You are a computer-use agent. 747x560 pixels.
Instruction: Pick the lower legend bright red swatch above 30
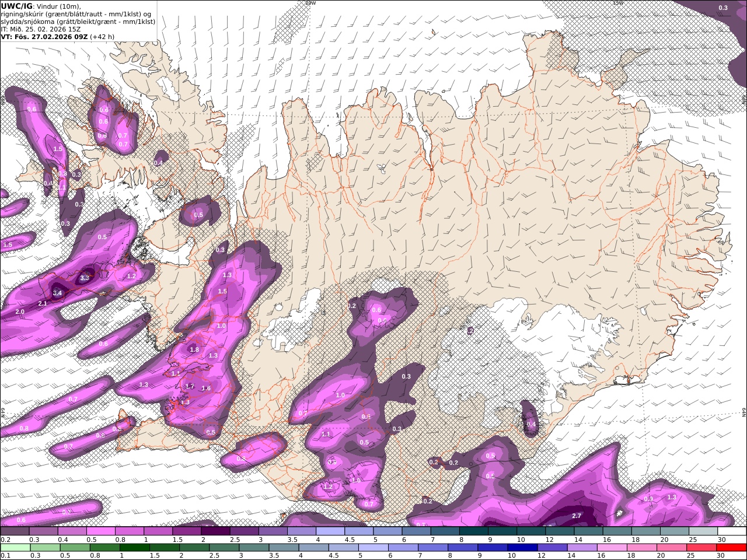[x=732, y=547]
